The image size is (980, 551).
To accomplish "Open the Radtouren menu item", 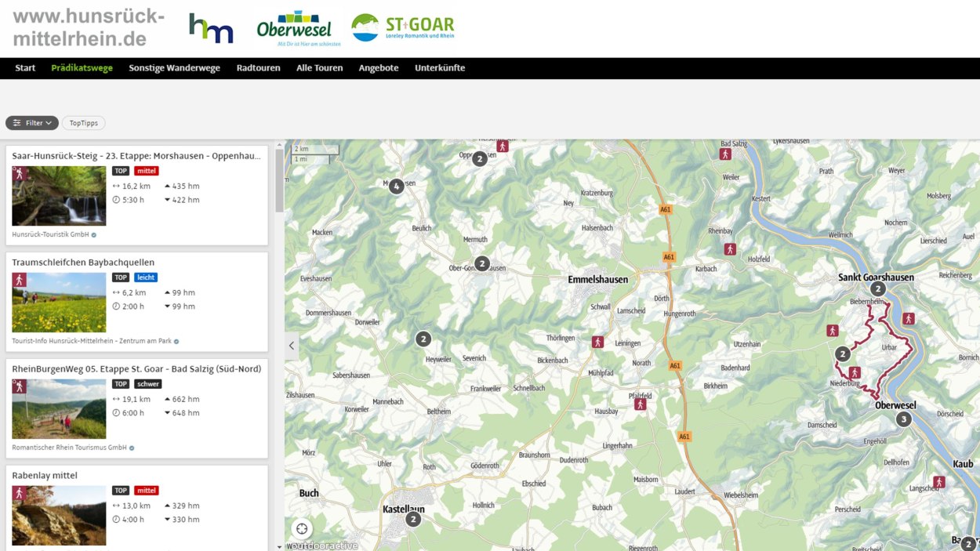I will tap(258, 68).
